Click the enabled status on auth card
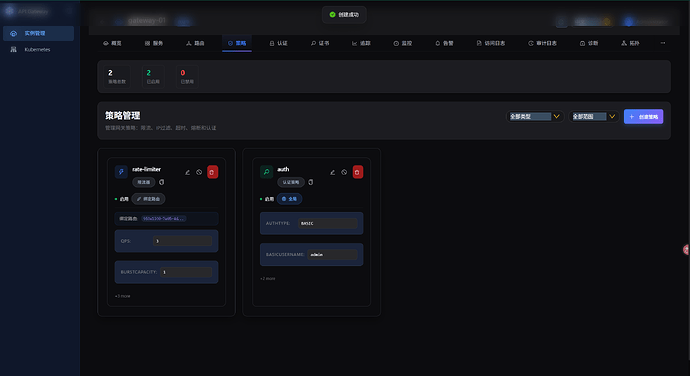 click(x=267, y=199)
